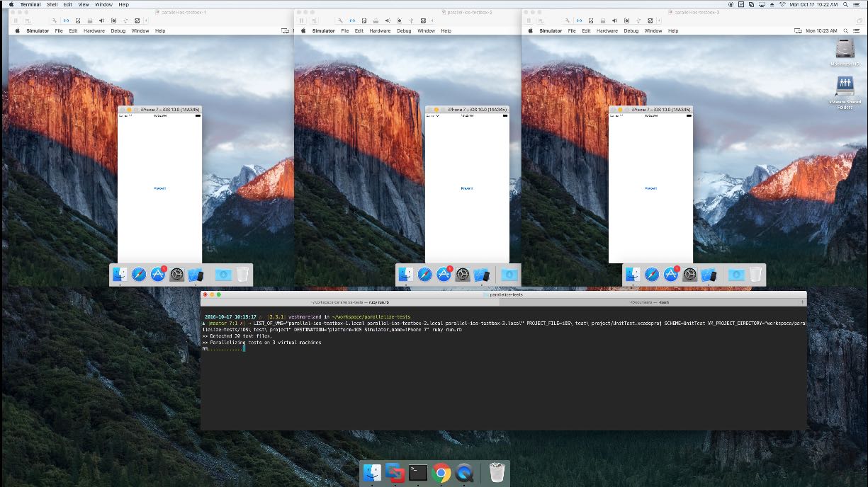Launch App Store in the third VM's dock
The image size is (868, 487).
point(670,275)
